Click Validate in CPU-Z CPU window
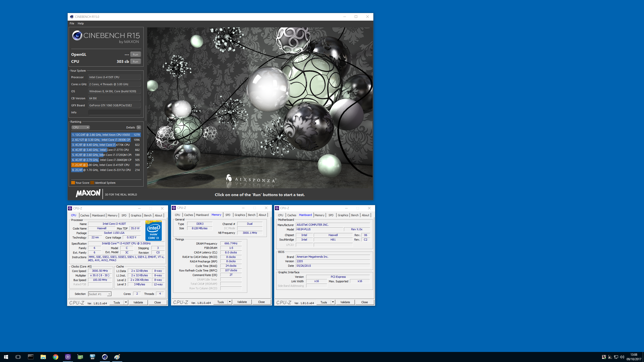This screenshot has height=362, width=644. coord(138,302)
